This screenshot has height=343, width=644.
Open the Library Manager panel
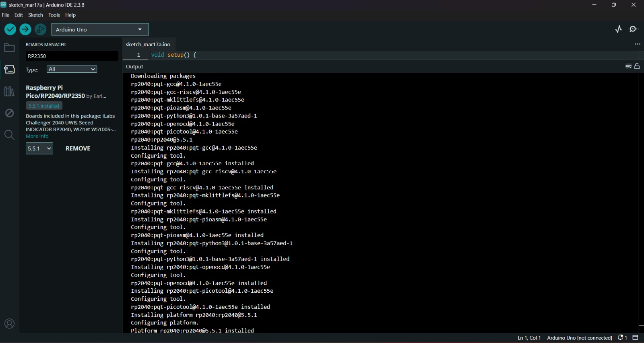[9, 91]
